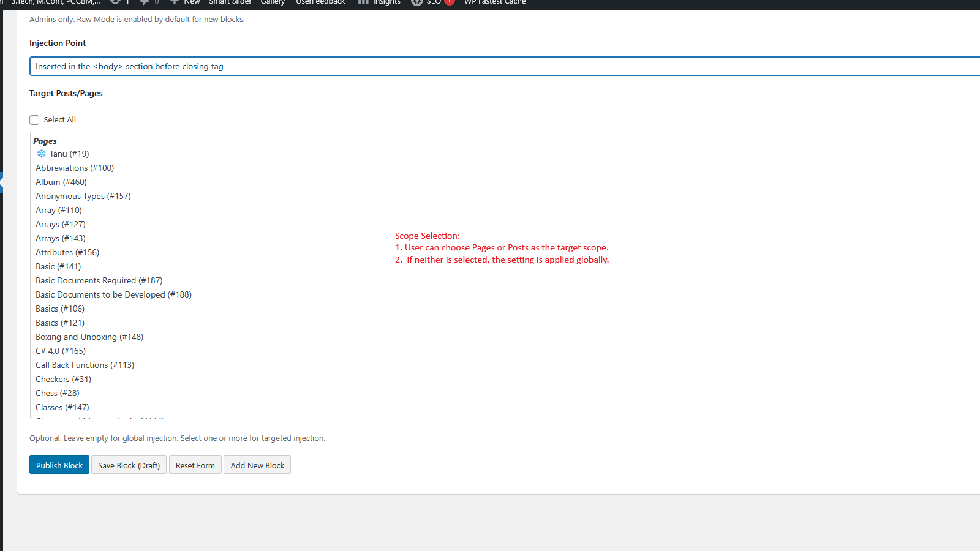Screen dimensions: 980x551
Task: Open the comments bubble icon
Action: click(145, 2)
